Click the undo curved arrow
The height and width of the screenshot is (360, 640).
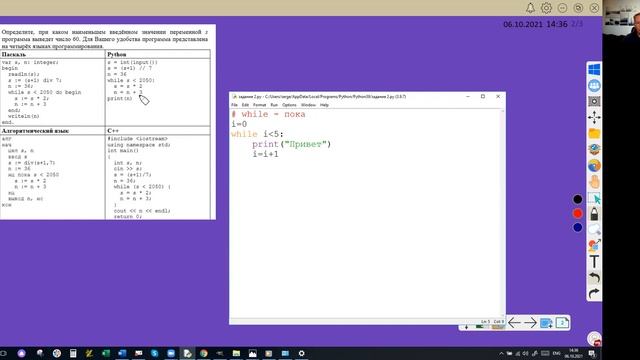pos(594,278)
